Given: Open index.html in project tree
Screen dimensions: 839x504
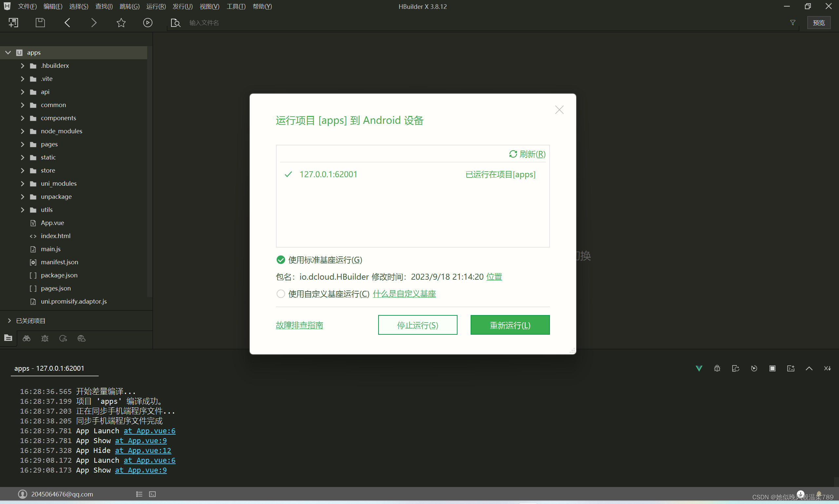Looking at the screenshot, I should [x=56, y=236].
